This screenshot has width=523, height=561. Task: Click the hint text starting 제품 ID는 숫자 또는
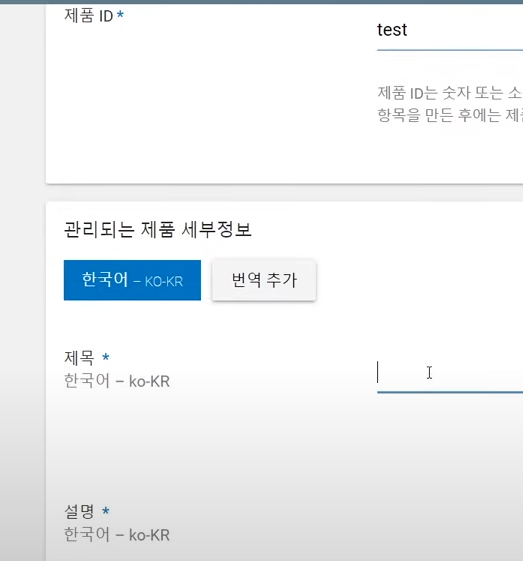click(x=450, y=93)
